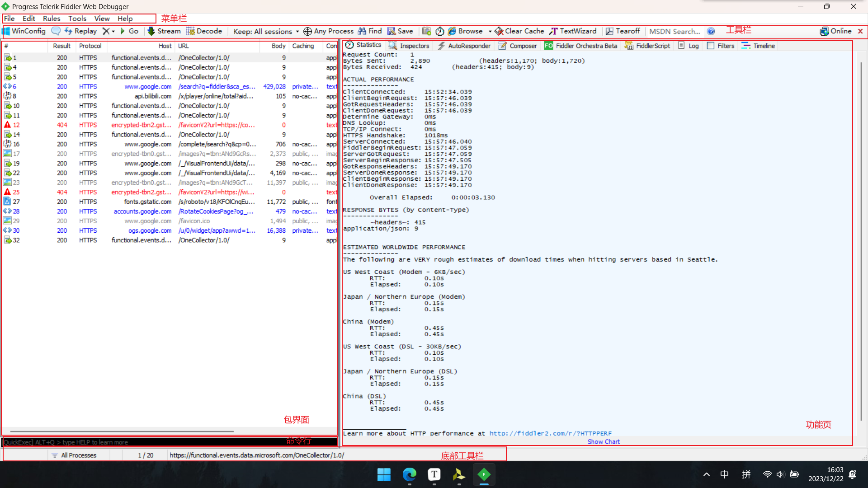Click the Show Chart link
The image size is (868, 488).
point(604,442)
